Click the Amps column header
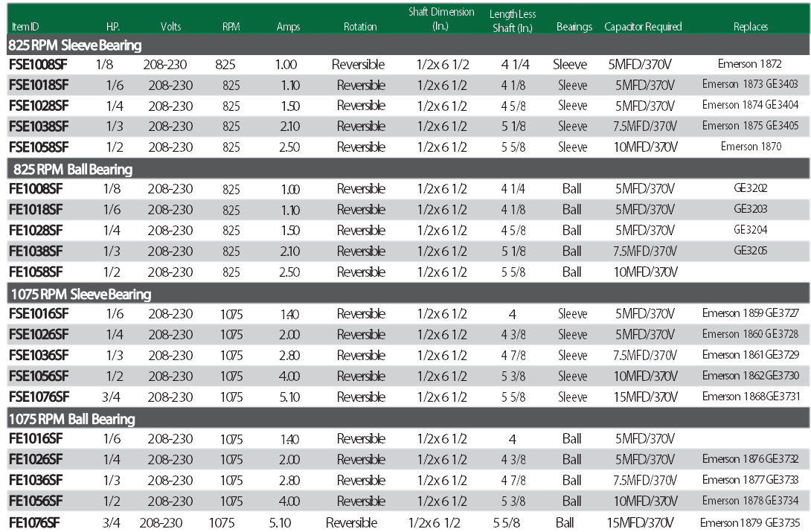The image size is (811, 532). click(x=288, y=27)
